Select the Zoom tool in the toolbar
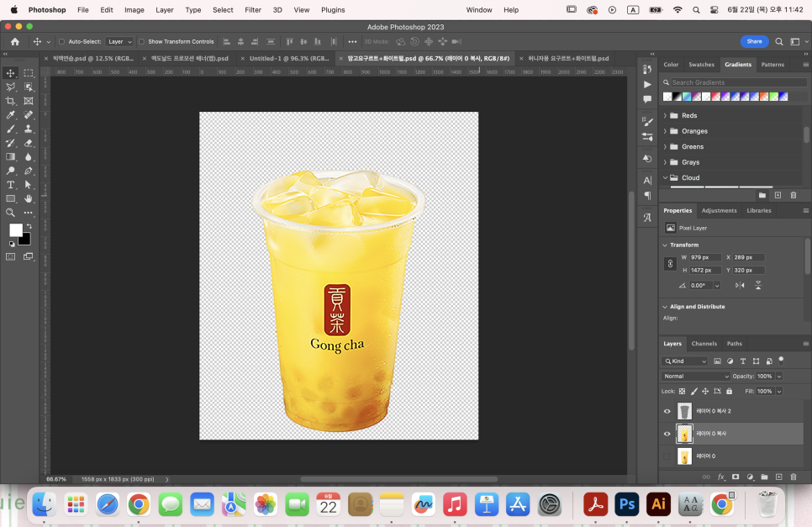The width and height of the screenshot is (812, 527). click(10, 213)
